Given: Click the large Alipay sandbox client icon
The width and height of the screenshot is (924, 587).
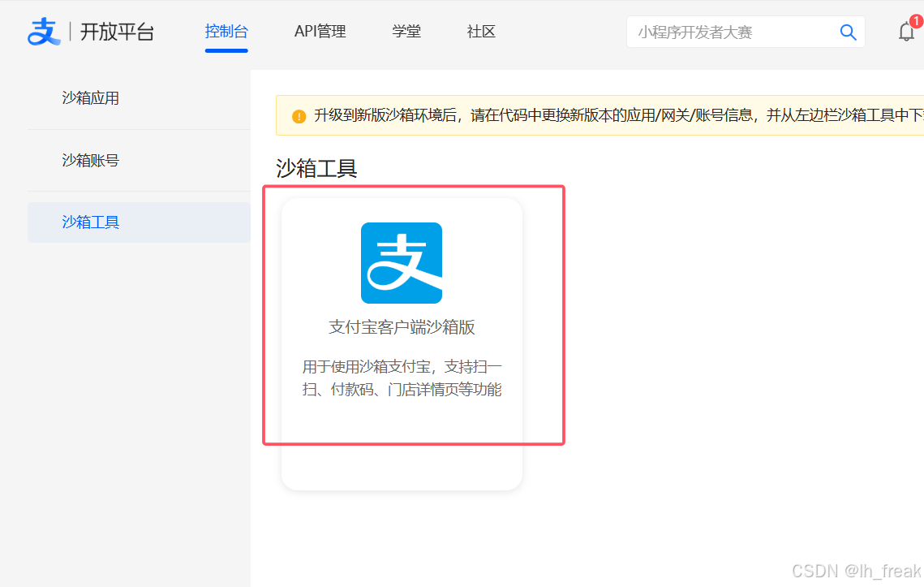Looking at the screenshot, I should click(x=402, y=263).
